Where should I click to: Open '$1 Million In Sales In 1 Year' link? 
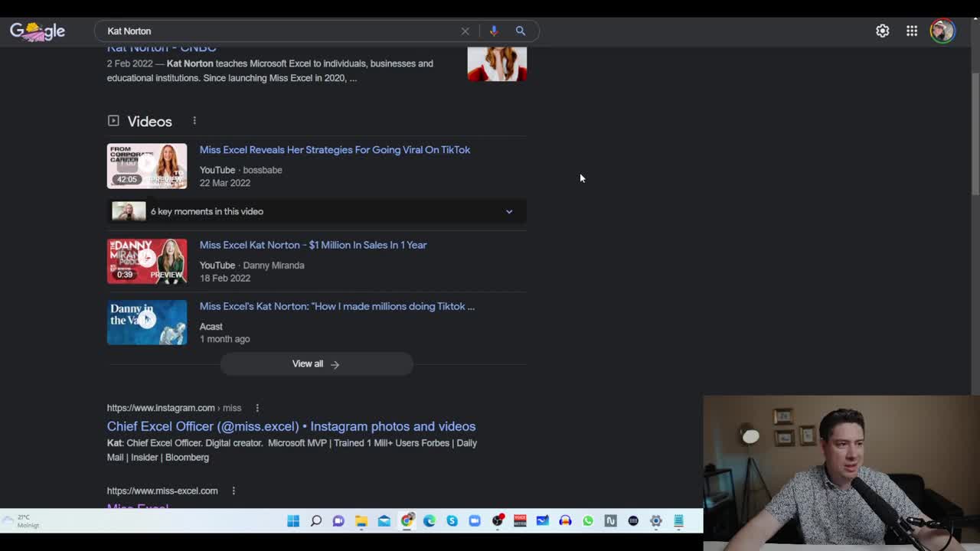(313, 245)
